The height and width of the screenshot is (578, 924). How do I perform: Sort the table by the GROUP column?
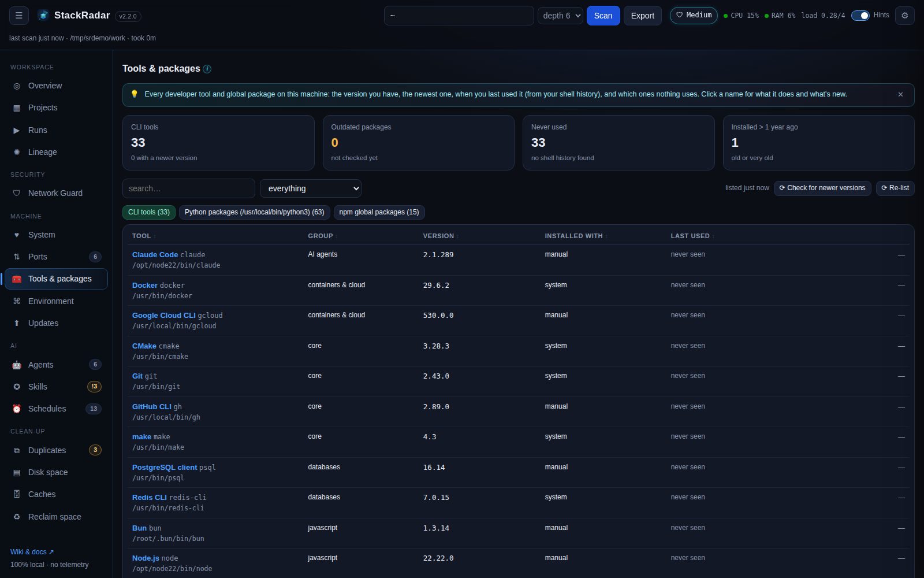pos(323,236)
